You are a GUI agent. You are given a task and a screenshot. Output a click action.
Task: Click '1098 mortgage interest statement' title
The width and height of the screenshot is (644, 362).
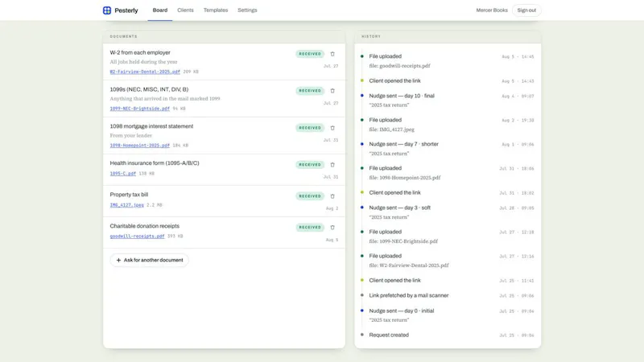[x=151, y=126]
